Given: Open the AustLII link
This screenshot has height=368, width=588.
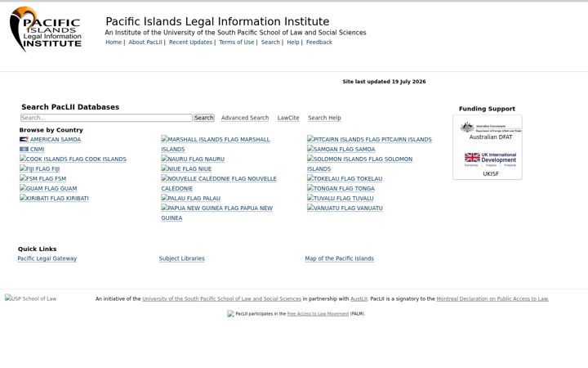Looking at the screenshot, I should click(359, 299).
